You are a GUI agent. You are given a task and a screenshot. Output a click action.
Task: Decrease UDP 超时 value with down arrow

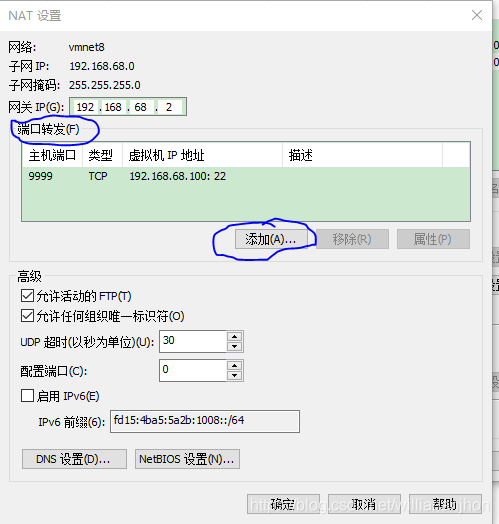point(235,346)
